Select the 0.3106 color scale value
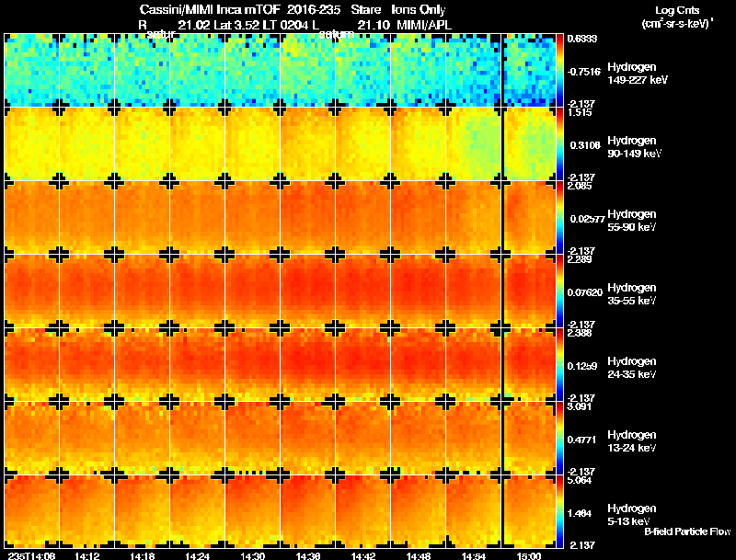The width and height of the screenshot is (736, 560). (584, 145)
